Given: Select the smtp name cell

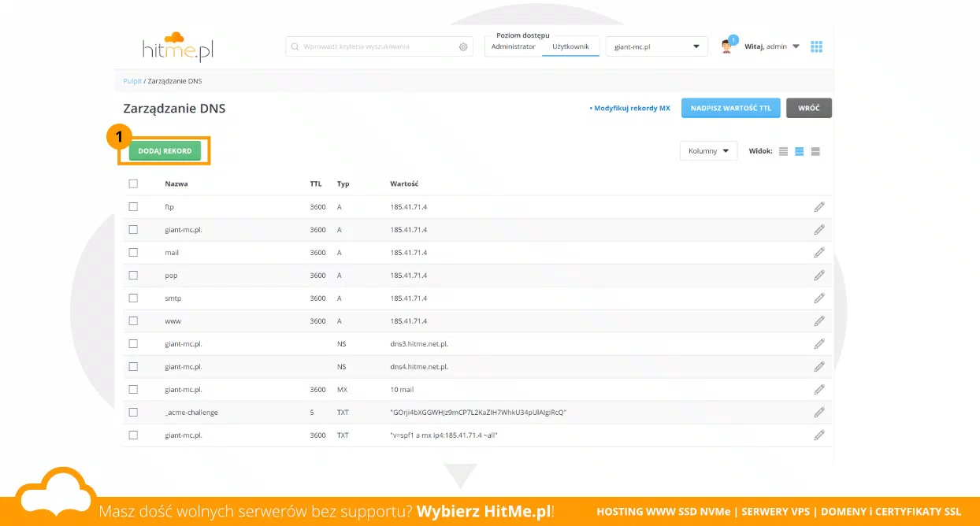Looking at the screenshot, I should coord(173,298).
